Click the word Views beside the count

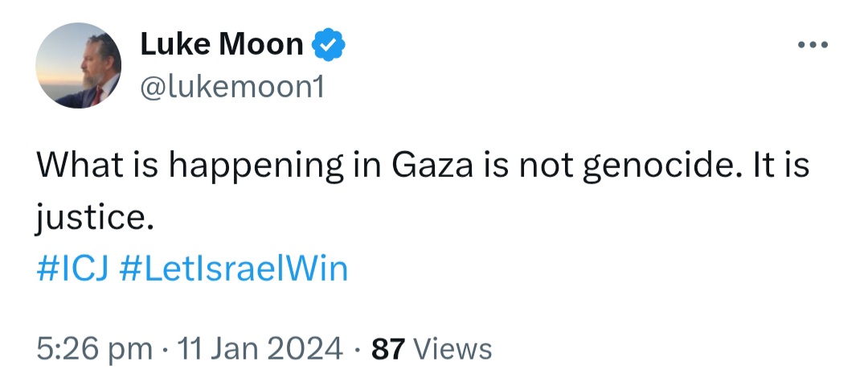click(x=452, y=350)
